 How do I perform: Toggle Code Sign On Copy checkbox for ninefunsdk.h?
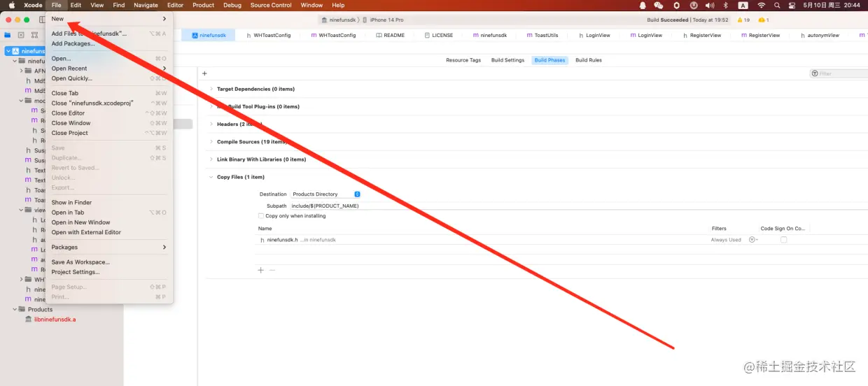(783, 240)
